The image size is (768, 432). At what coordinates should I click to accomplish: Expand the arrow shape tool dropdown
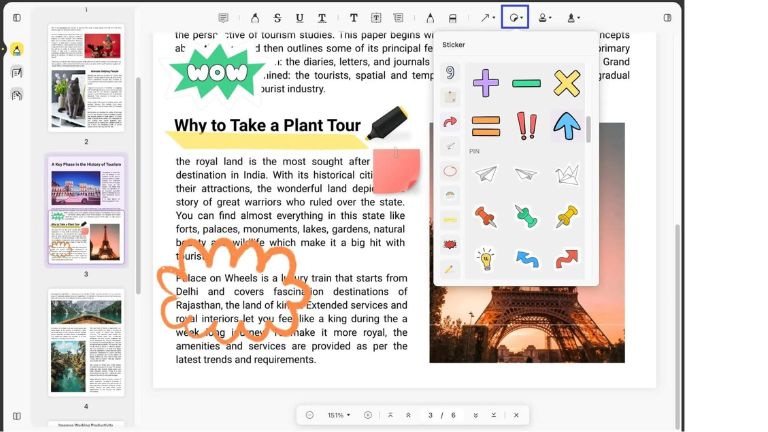pyautogui.click(x=487, y=18)
